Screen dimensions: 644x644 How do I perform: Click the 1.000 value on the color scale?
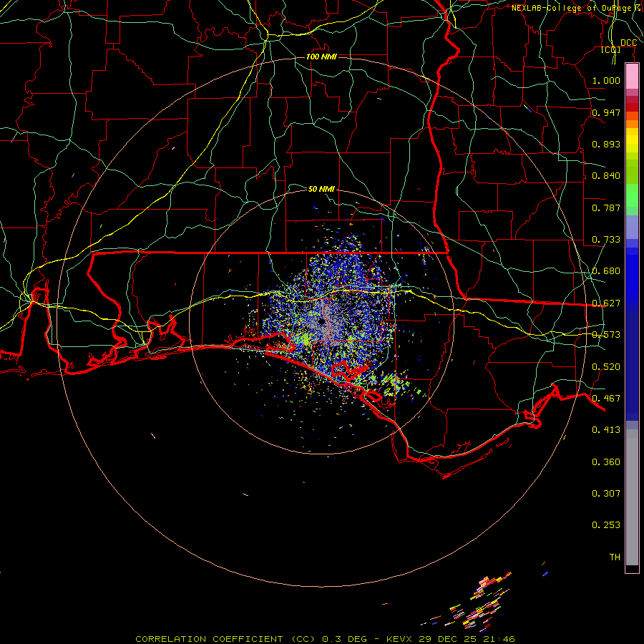pyautogui.click(x=606, y=80)
